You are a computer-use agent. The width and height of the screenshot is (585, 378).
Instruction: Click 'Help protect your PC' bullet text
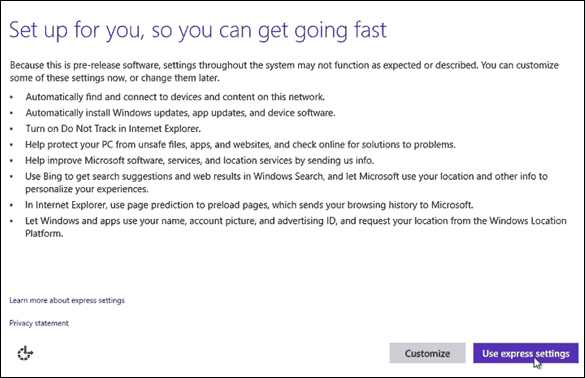coord(240,144)
